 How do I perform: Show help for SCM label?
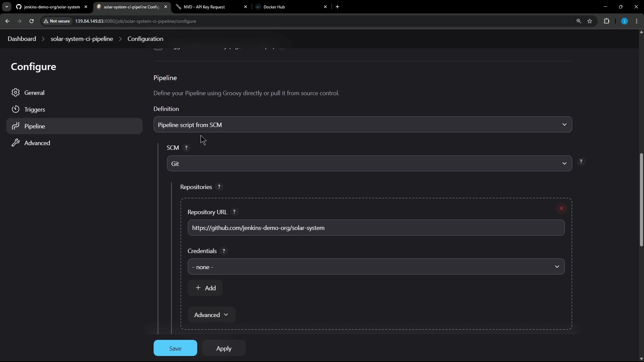pos(186,148)
